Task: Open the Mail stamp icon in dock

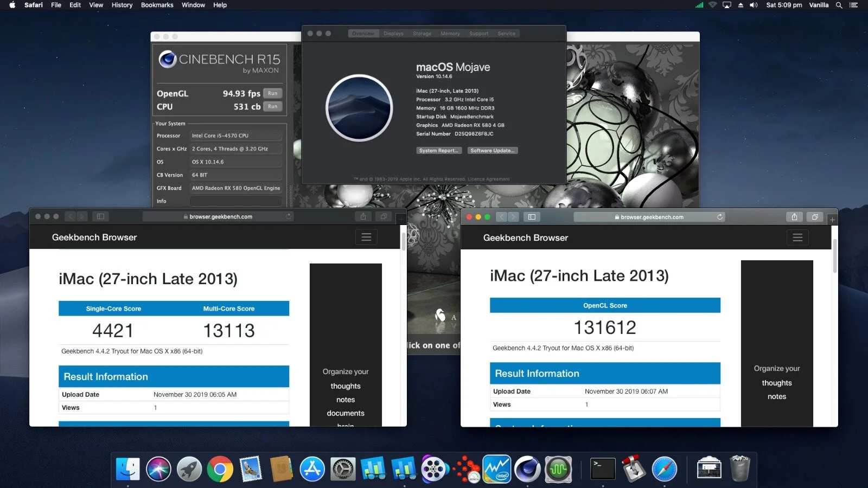Action: (251, 469)
